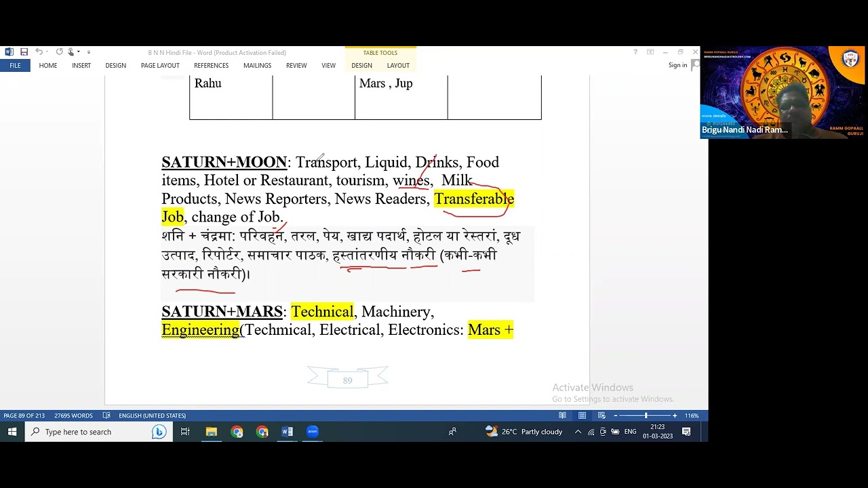Click the Redo/Repeat icon in title bar
868x488 pixels.
point(59,52)
